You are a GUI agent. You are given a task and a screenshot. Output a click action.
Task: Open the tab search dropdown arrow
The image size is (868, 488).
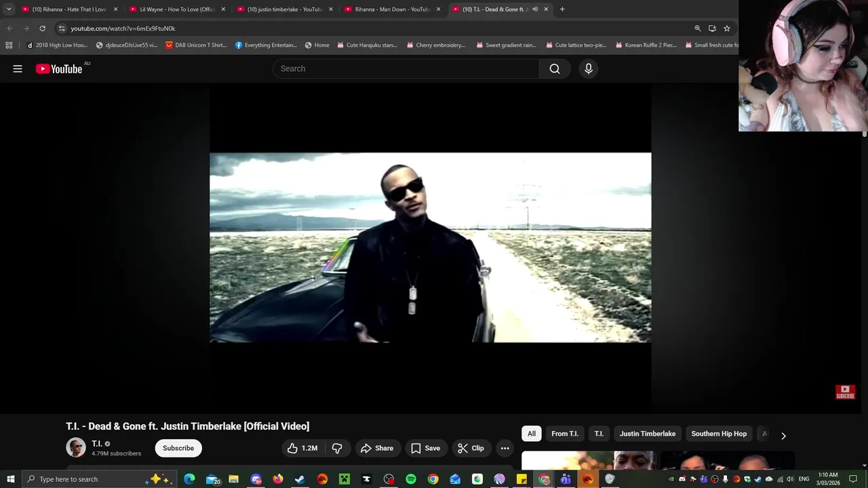(9, 9)
